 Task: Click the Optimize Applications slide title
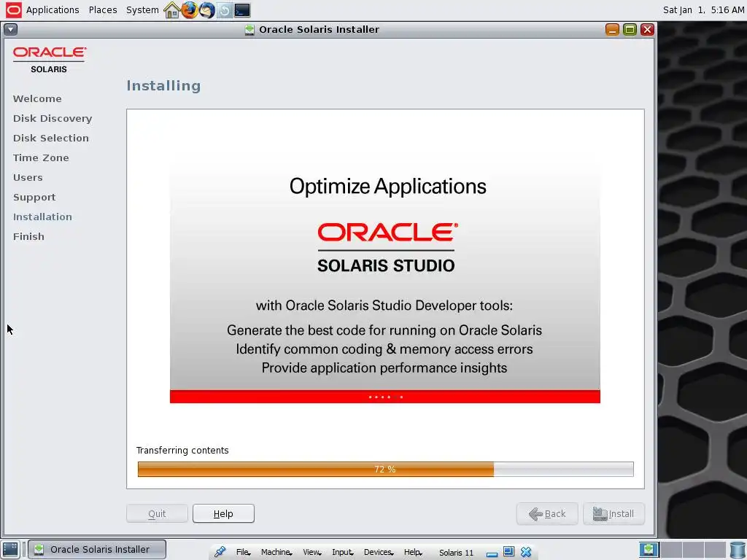(x=388, y=186)
